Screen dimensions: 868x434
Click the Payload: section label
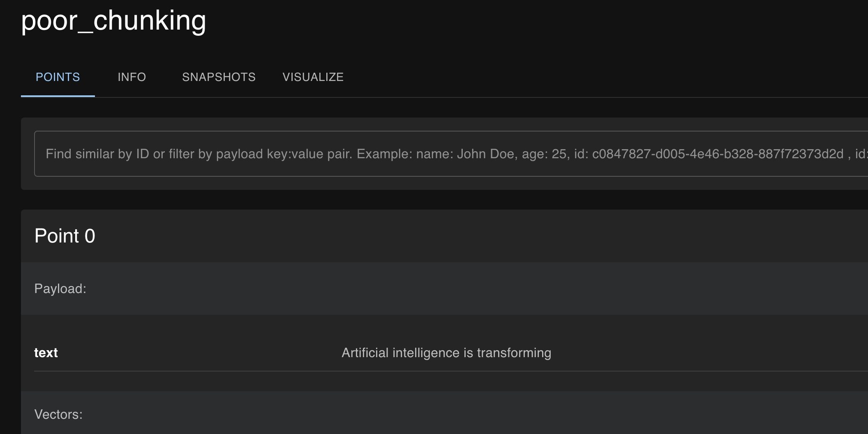60,289
